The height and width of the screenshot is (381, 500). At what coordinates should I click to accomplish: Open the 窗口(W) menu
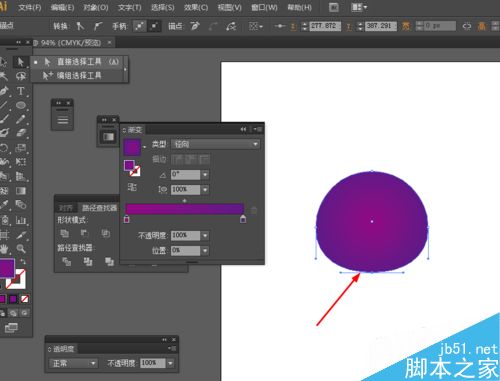(264, 7)
